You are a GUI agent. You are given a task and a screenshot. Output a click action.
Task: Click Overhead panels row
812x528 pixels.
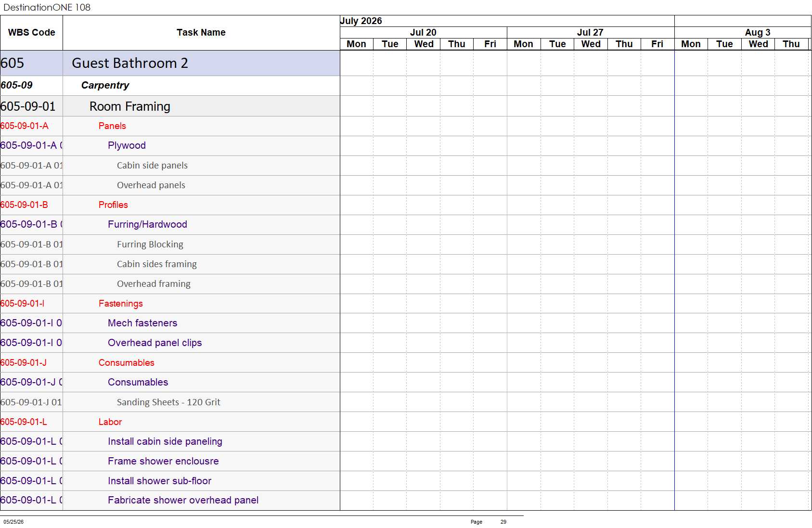[170, 185]
